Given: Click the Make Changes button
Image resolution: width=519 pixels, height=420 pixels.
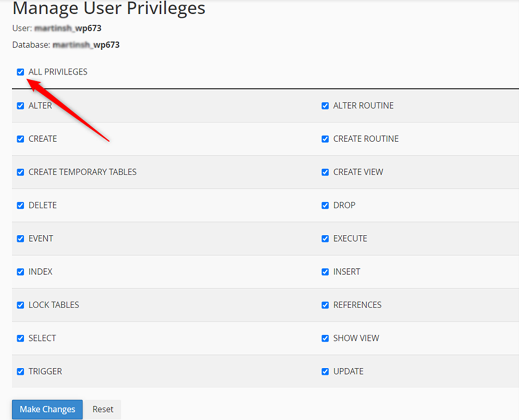Looking at the screenshot, I should click(47, 409).
